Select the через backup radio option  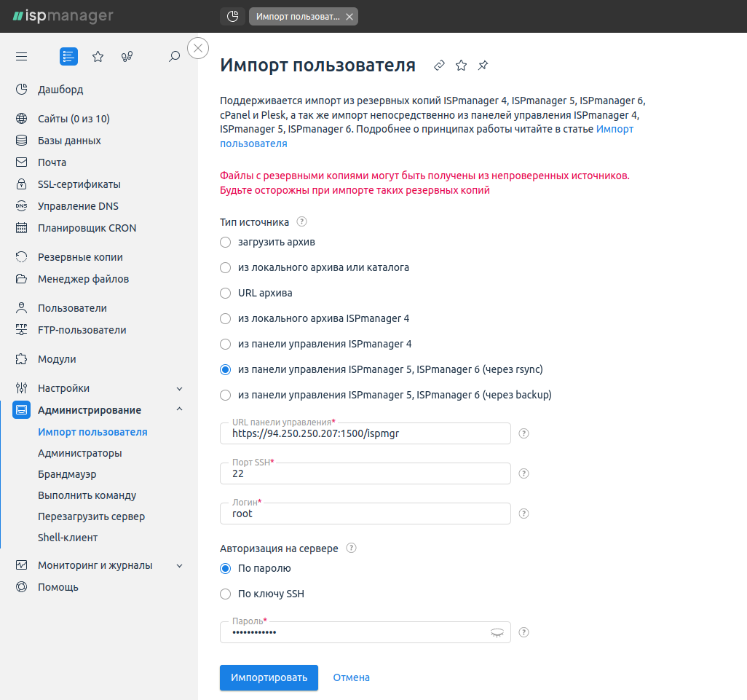(x=226, y=395)
